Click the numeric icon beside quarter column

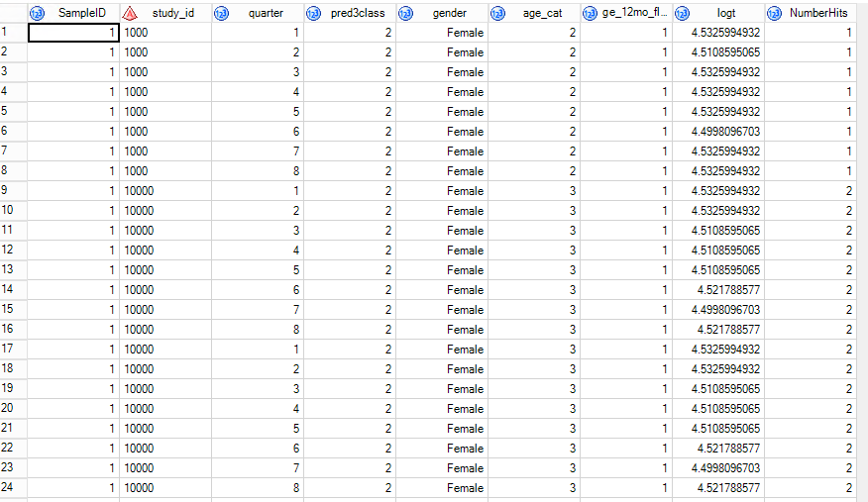tap(221, 13)
